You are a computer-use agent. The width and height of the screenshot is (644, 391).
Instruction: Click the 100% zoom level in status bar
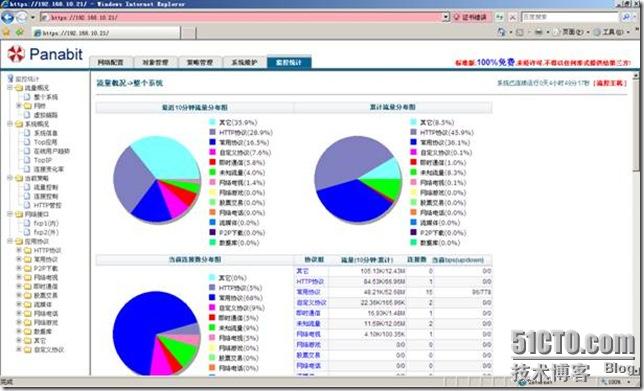[614, 382]
